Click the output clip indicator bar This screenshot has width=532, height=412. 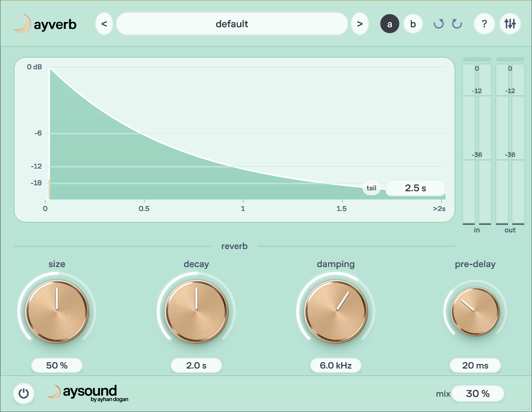click(x=510, y=59)
